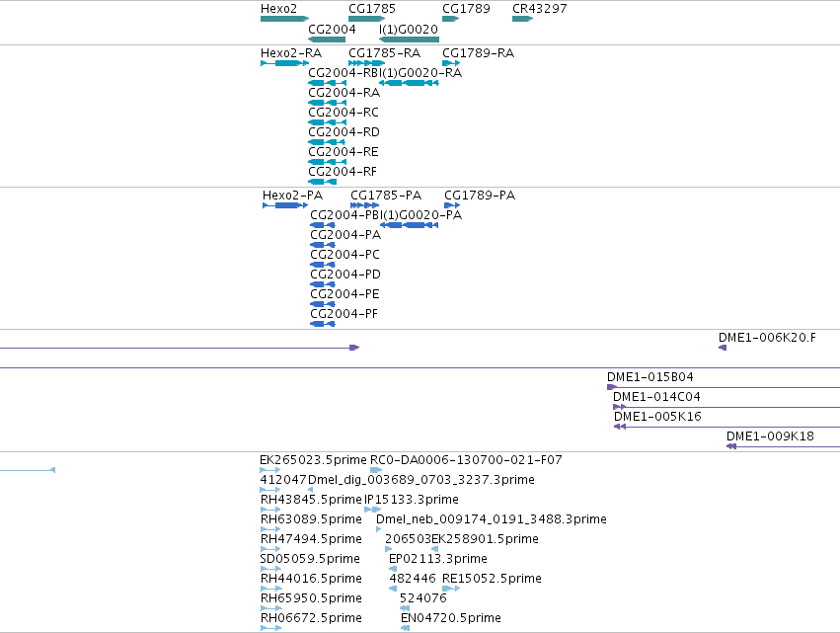Click the RH47494.5prime EST label
The height and width of the screenshot is (633, 840).
(311, 540)
